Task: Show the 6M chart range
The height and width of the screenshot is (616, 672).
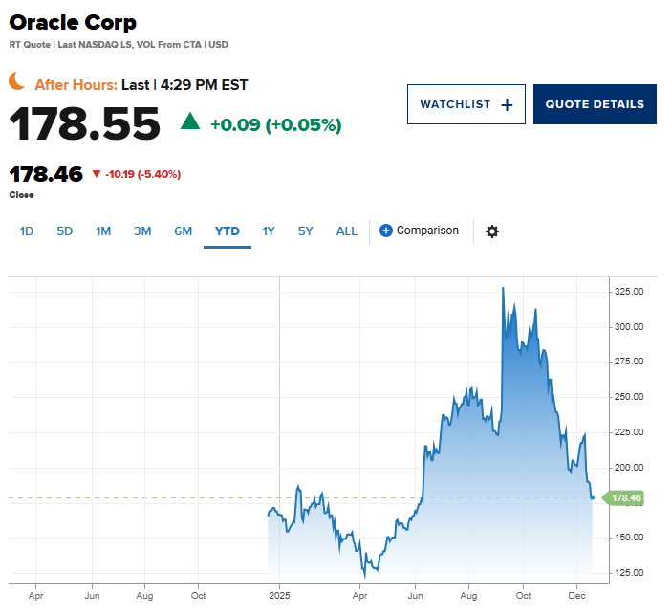Action: click(x=183, y=231)
